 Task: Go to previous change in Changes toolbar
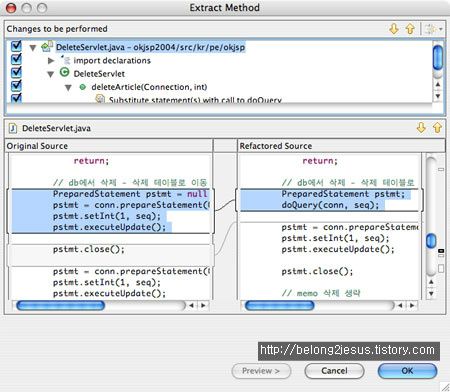tap(410, 29)
